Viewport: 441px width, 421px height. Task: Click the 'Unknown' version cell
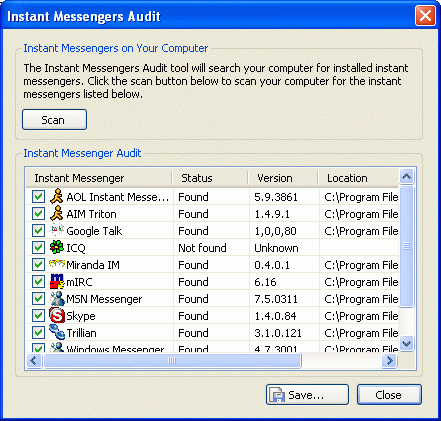(276, 248)
